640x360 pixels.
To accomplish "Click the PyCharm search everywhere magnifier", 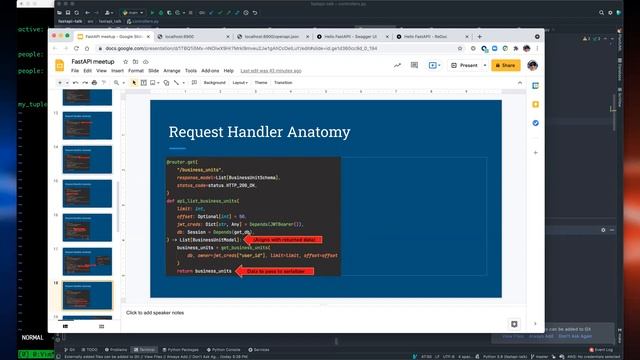I will tap(601, 13).
